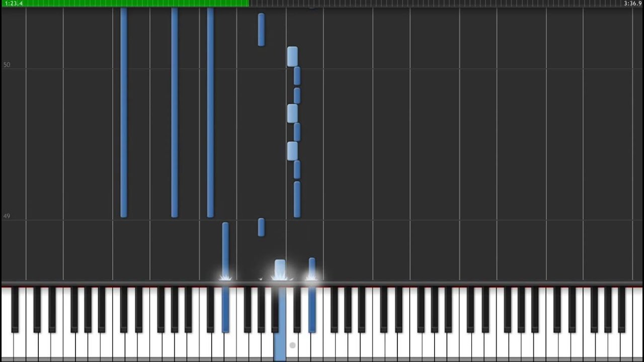Click the short blue note just below measure 49 line
Screen dimensions: 644x362
261,227
